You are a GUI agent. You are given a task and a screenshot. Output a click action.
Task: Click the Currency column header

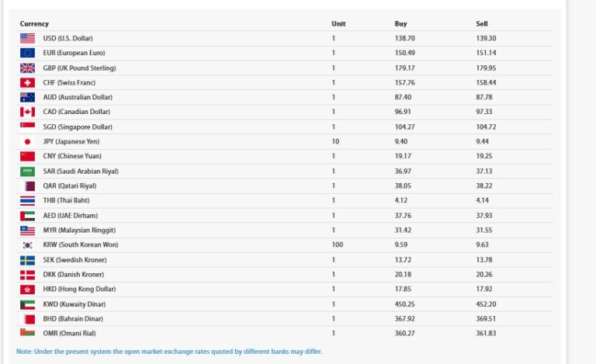coord(34,23)
